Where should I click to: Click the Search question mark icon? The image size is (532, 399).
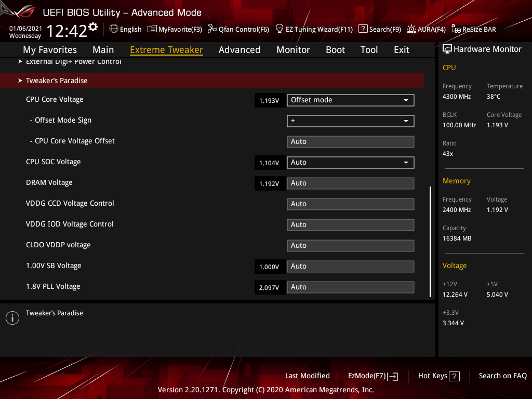pos(363,29)
